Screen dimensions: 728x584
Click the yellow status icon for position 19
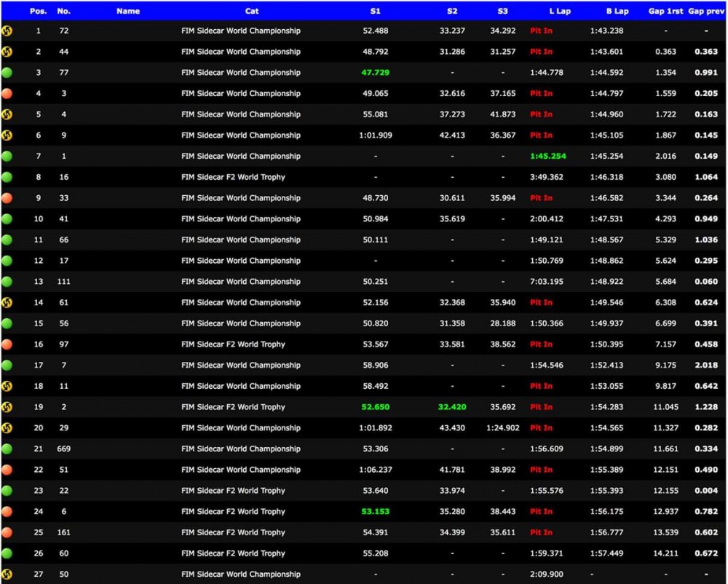point(7,407)
